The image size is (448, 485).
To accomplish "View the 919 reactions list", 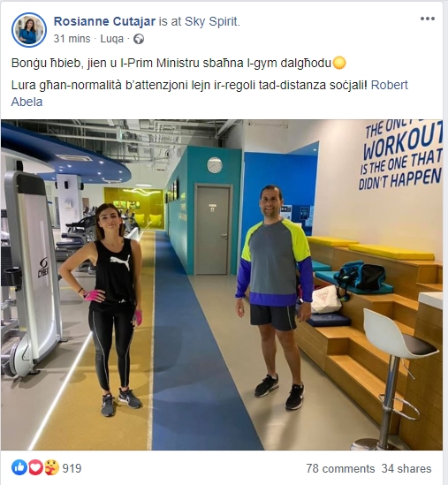I will (72, 468).
